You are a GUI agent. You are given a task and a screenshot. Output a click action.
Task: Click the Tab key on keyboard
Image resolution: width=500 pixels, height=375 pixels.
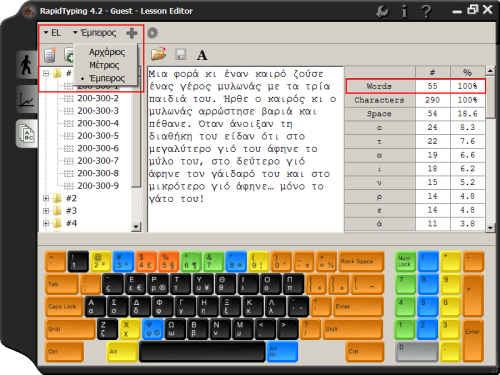point(62,284)
